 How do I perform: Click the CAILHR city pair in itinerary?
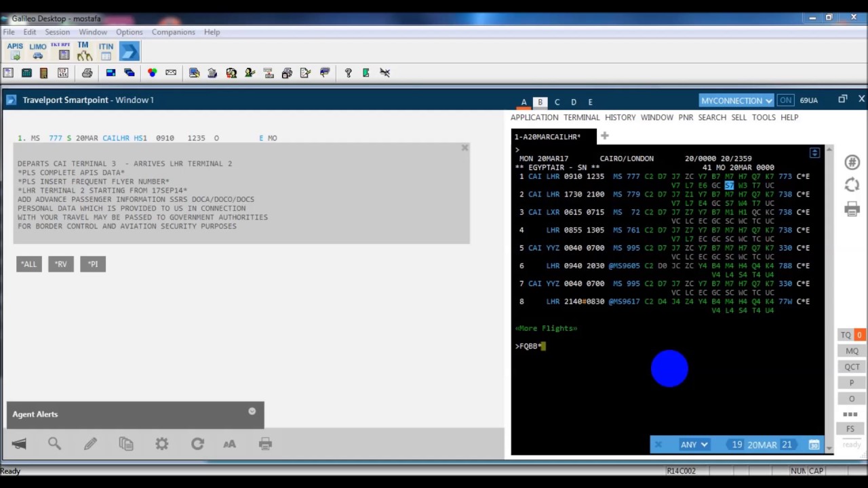[116, 138]
